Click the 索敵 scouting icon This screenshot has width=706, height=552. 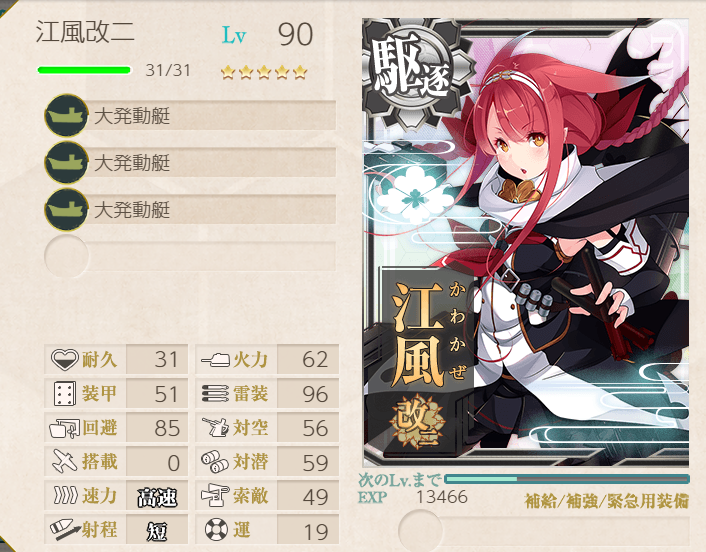pyautogui.click(x=215, y=496)
